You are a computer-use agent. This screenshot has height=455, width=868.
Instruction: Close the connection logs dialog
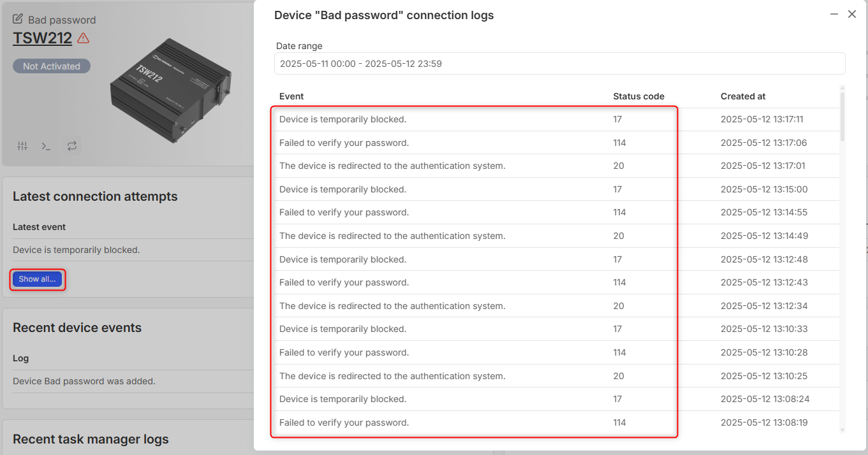coord(852,14)
